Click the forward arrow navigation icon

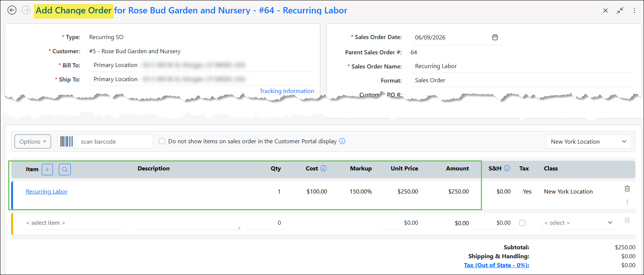tap(26, 10)
